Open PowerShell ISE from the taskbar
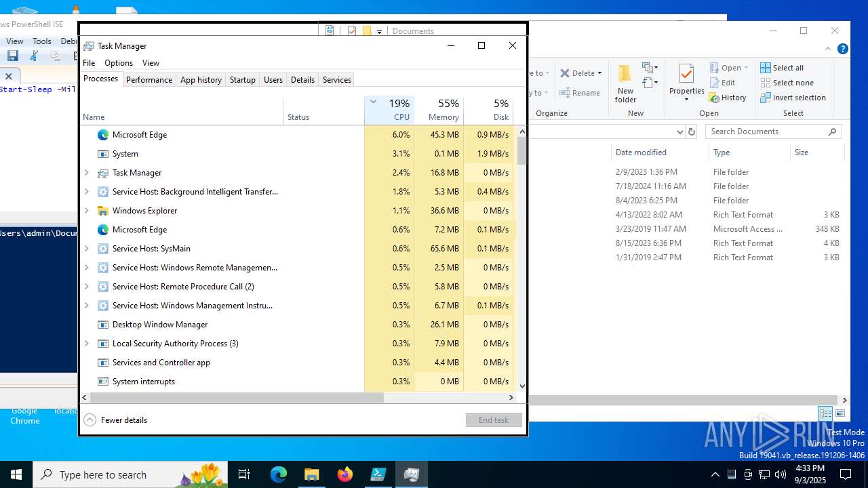Viewport: 868px width, 488px height. coord(378,474)
